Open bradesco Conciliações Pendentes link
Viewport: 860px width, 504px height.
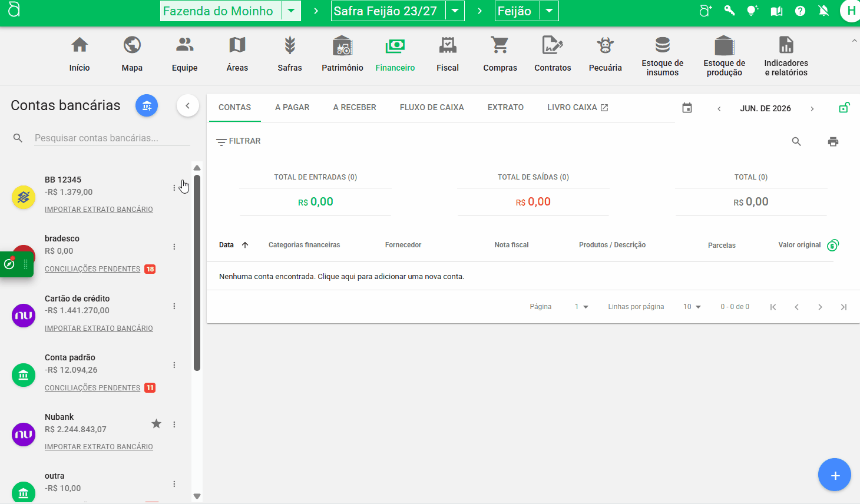pyautogui.click(x=92, y=269)
